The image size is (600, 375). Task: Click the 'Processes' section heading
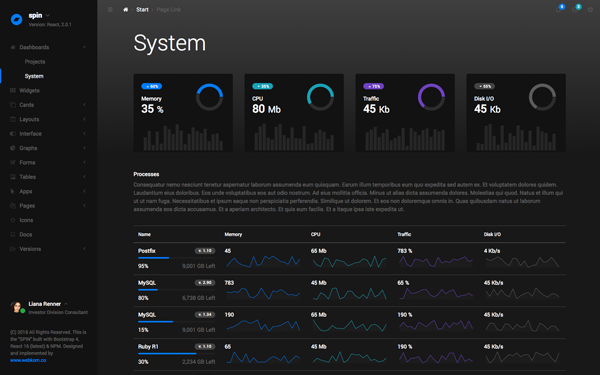click(146, 174)
